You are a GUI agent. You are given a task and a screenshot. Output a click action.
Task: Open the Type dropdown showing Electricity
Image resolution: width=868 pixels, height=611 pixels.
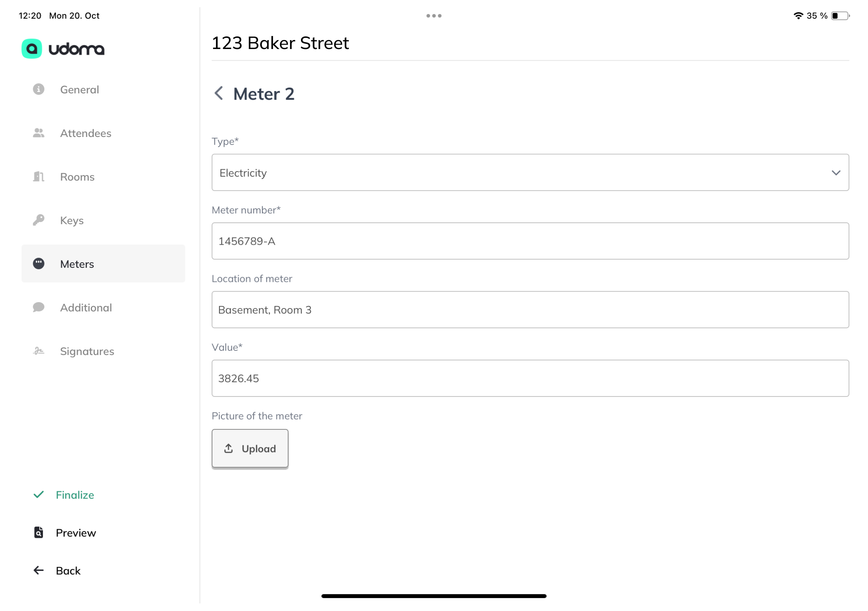[x=530, y=172]
